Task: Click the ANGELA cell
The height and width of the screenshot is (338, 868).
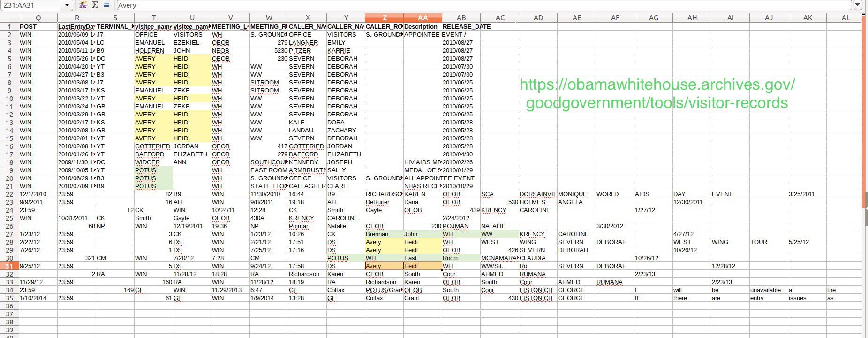Action: click(576, 202)
